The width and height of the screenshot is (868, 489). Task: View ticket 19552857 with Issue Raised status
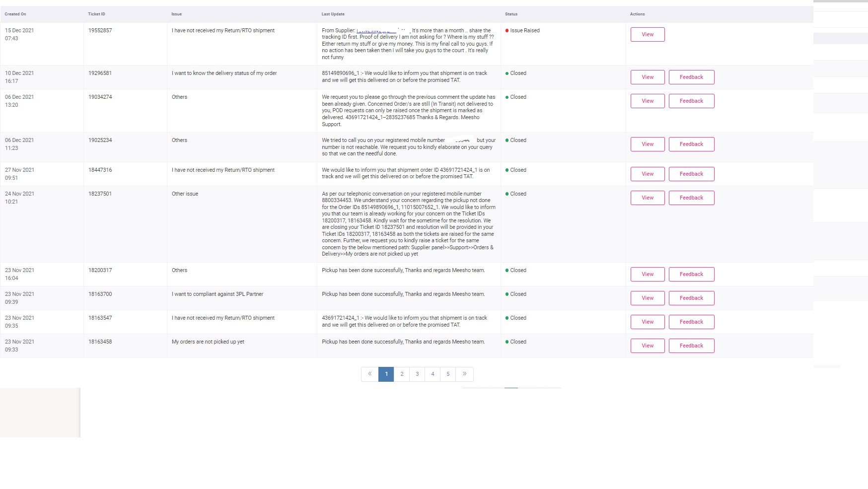click(647, 34)
